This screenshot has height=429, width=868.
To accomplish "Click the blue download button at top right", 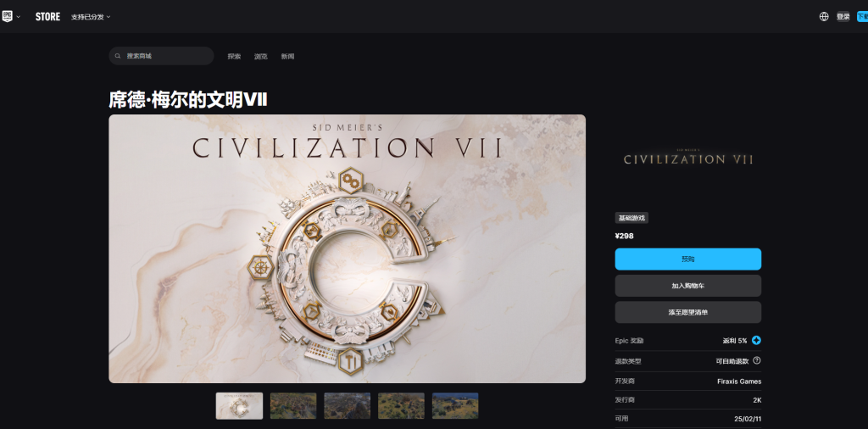I will (x=862, y=17).
